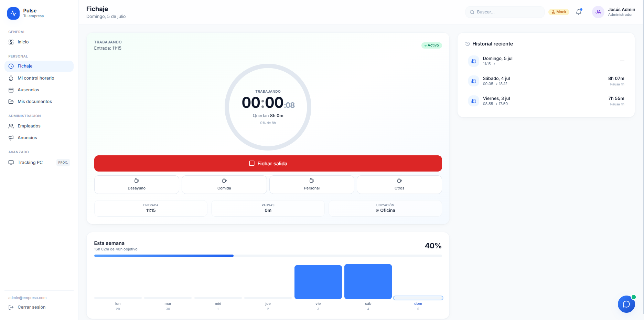Start a Personal break

pyautogui.click(x=312, y=185)
